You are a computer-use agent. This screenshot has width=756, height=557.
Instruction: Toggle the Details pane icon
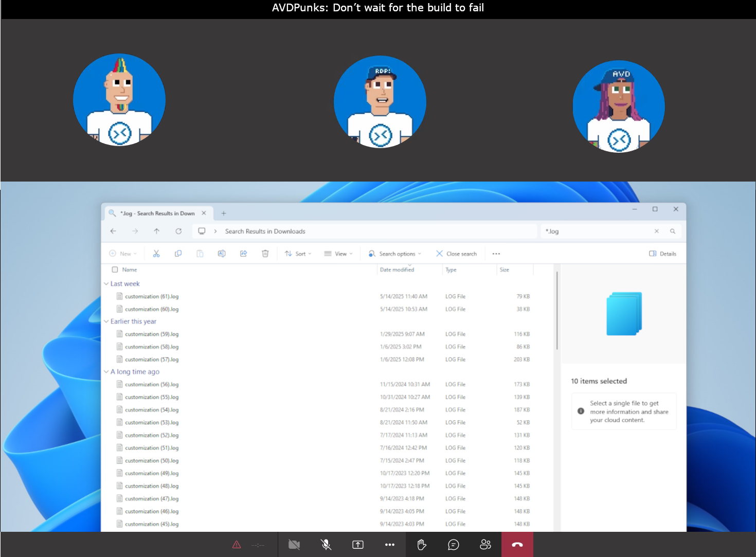[662, 253]
